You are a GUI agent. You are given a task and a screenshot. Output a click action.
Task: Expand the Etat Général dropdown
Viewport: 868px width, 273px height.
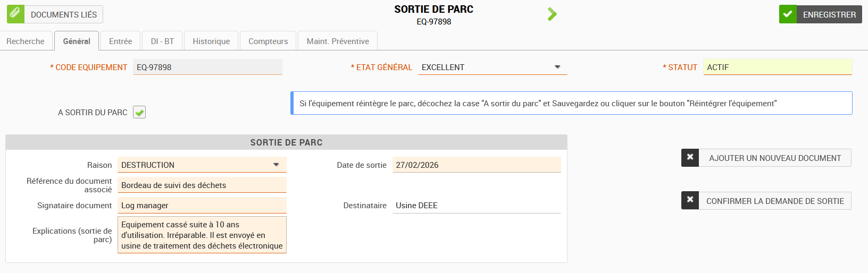pyautogui.click(x=557, y=67)
